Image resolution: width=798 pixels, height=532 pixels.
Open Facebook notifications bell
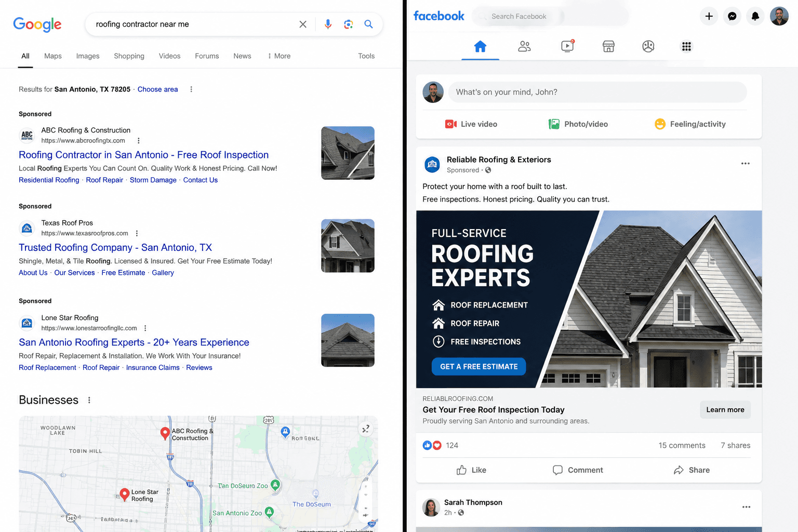[x=755, y=16]
